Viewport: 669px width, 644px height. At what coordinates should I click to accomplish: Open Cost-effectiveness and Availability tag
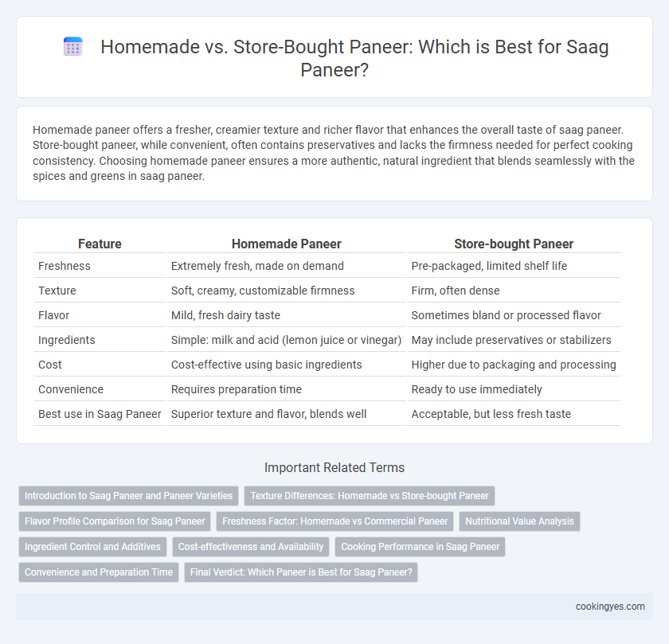[251, 547]
